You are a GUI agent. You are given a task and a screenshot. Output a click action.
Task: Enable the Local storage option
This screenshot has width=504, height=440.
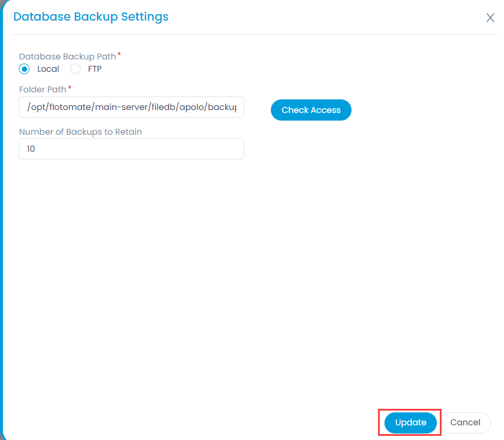click(24, 69)
